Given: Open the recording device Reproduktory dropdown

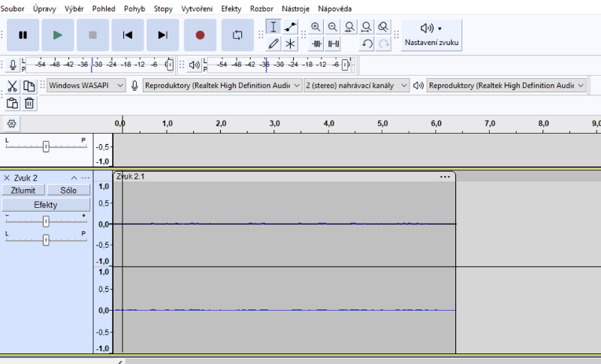Looking at the screenshot, I should (222, 86).
